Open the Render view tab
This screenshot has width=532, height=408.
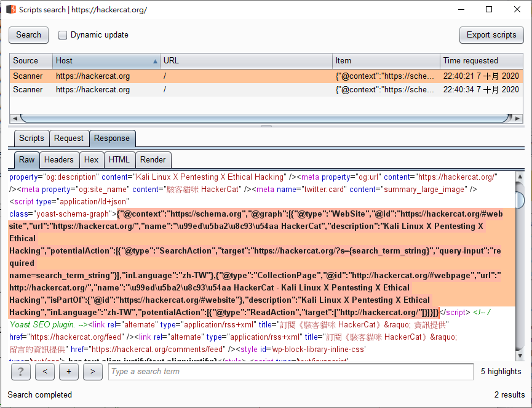click(x=153, y=160)
